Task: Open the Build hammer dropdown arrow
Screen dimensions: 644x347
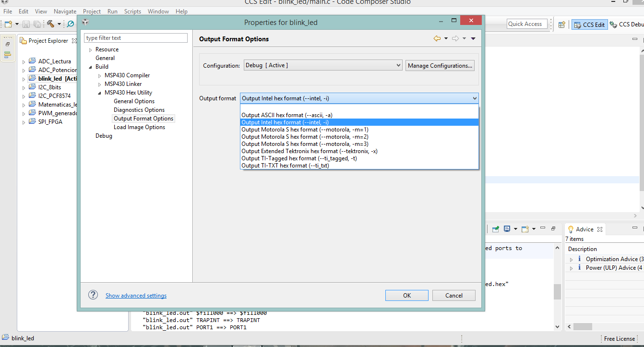Action: tap(60, 24)
